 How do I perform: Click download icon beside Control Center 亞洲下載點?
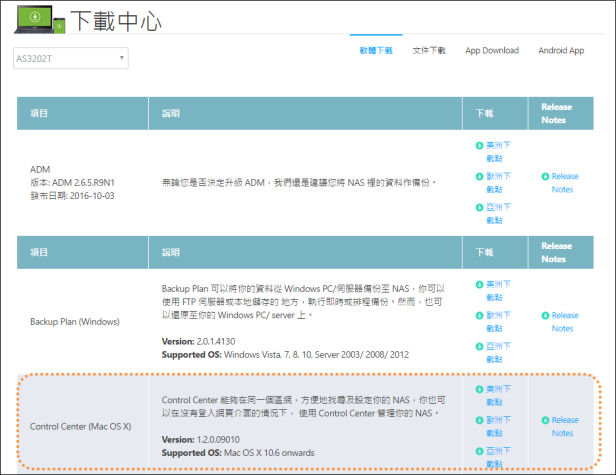[480, 452]
